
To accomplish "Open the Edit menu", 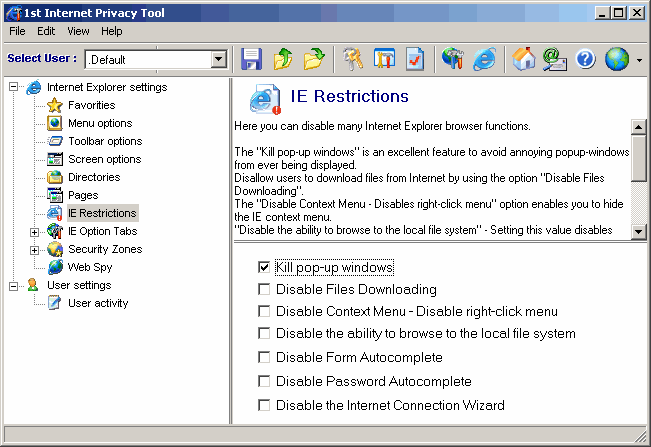I will point(46,31).
